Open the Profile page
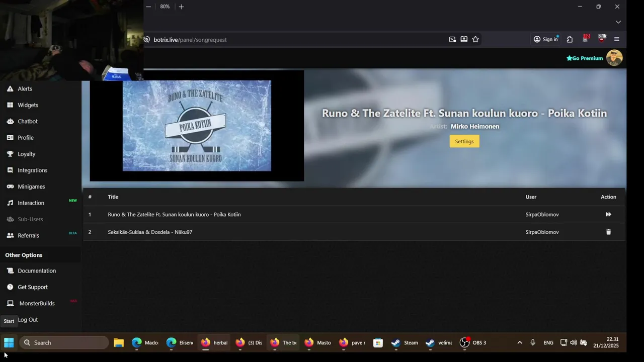 pos(26,138)
